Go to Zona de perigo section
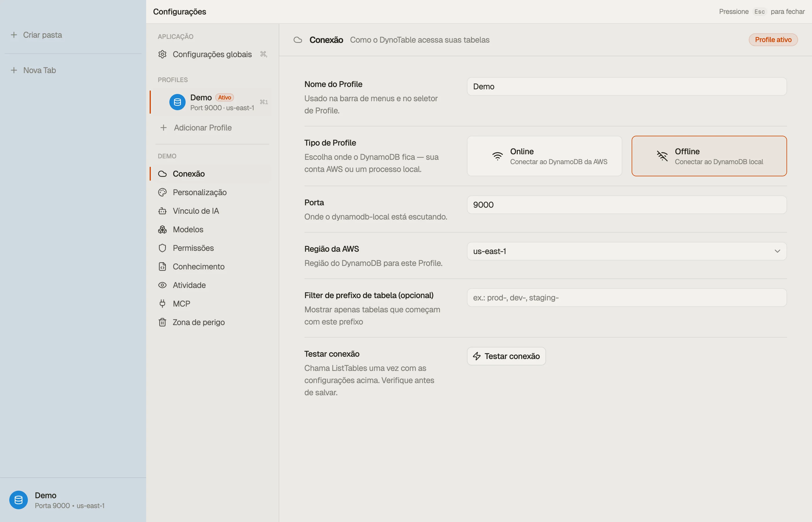This screenshot has width=812, height=522. pos(212,322)
